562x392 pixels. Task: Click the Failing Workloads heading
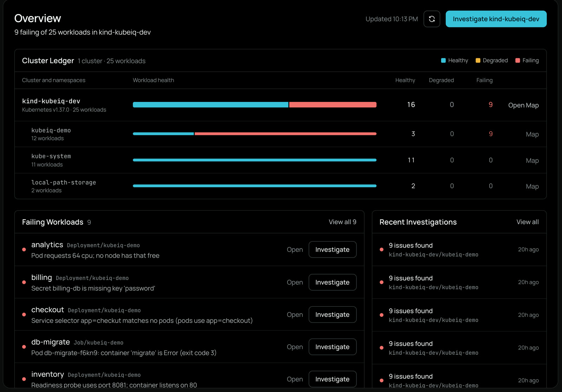click(53, 222)
